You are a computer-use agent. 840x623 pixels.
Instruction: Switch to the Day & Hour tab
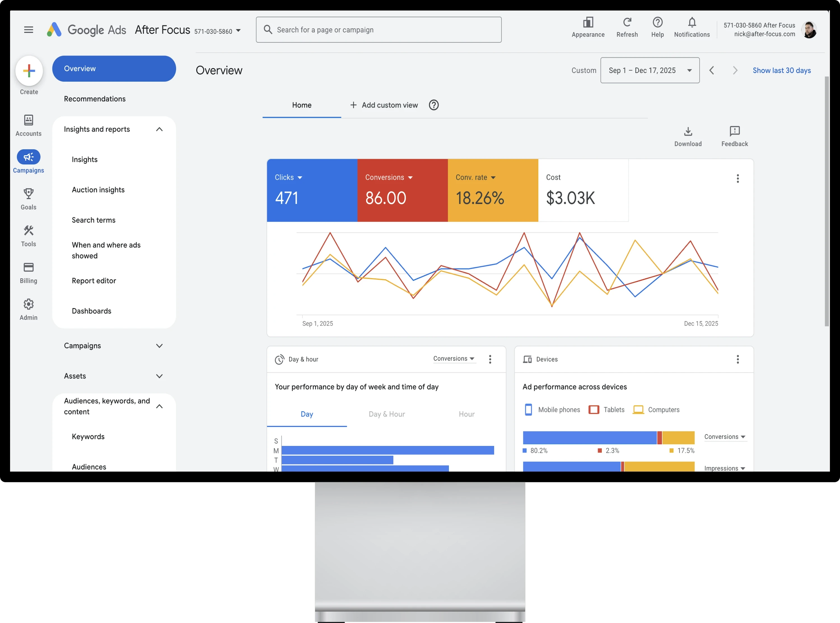click(387, 414)
